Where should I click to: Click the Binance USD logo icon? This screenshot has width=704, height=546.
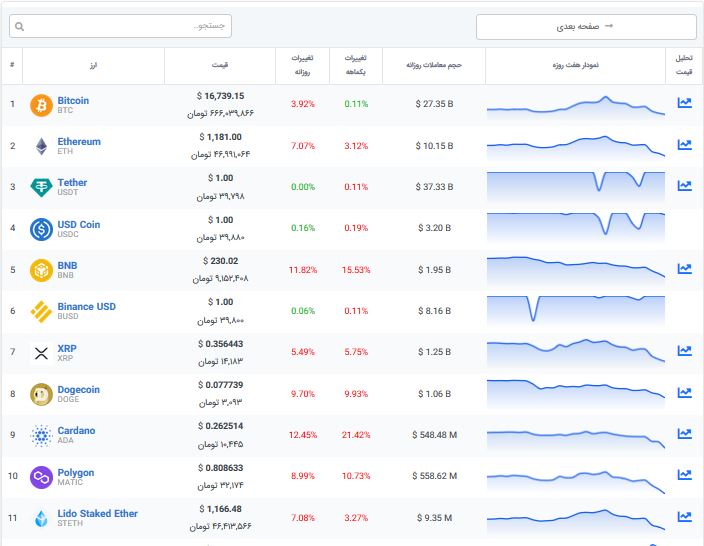[41, 312]
